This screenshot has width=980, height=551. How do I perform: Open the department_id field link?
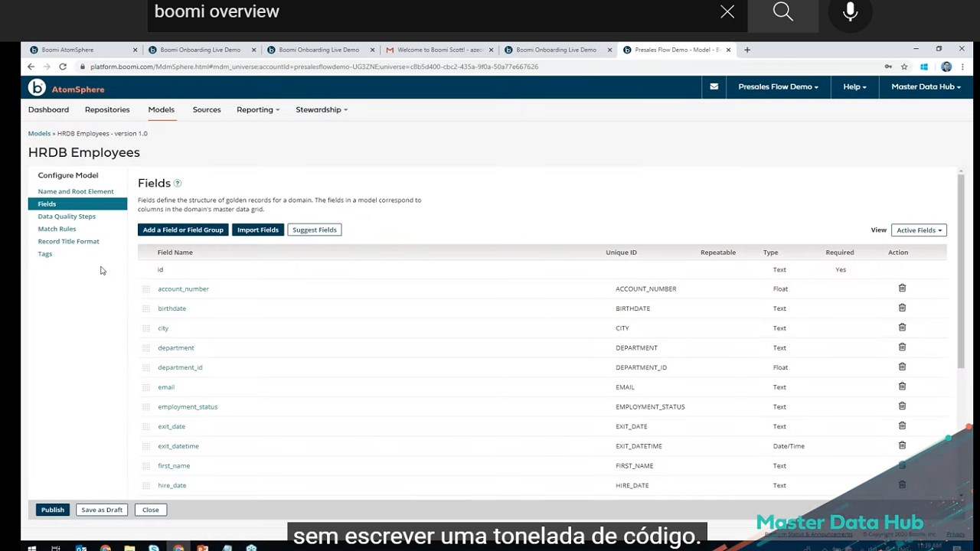180,367
